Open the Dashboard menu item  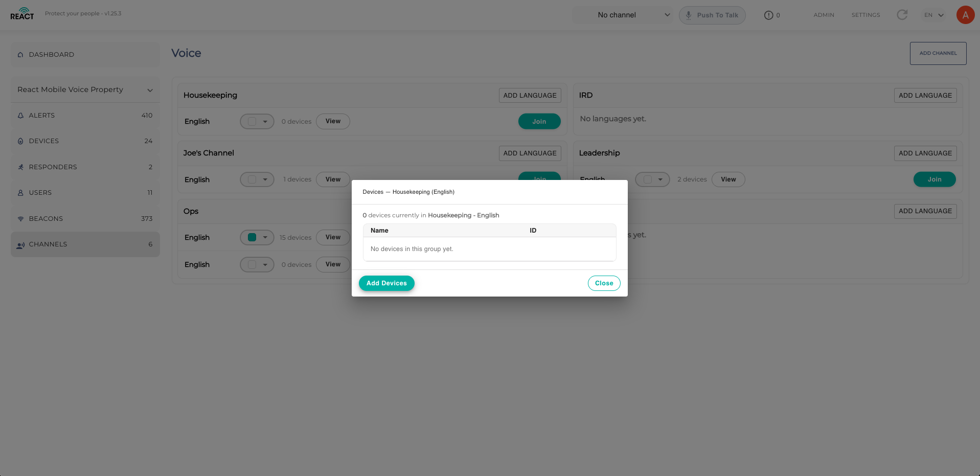click(x=85, y=55)
